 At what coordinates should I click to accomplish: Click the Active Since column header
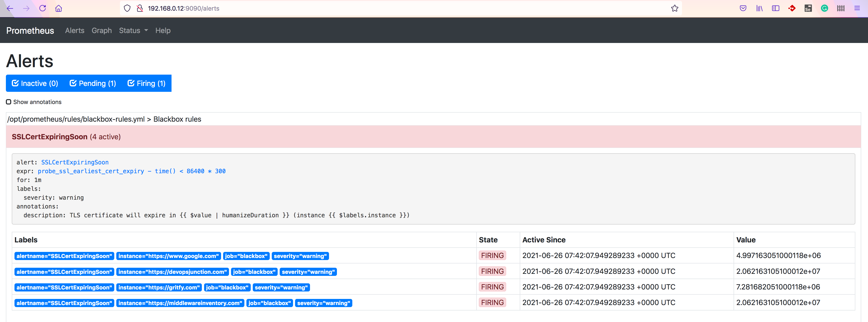(544, 240)
